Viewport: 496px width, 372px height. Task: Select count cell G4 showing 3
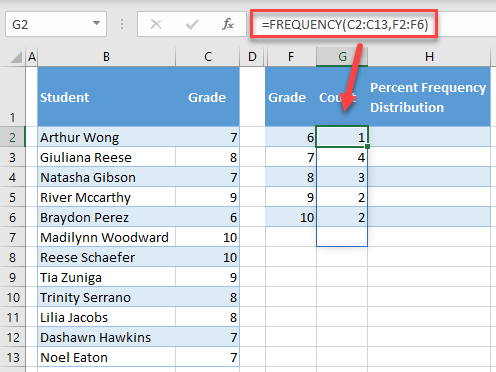click(x=342, y=177)
